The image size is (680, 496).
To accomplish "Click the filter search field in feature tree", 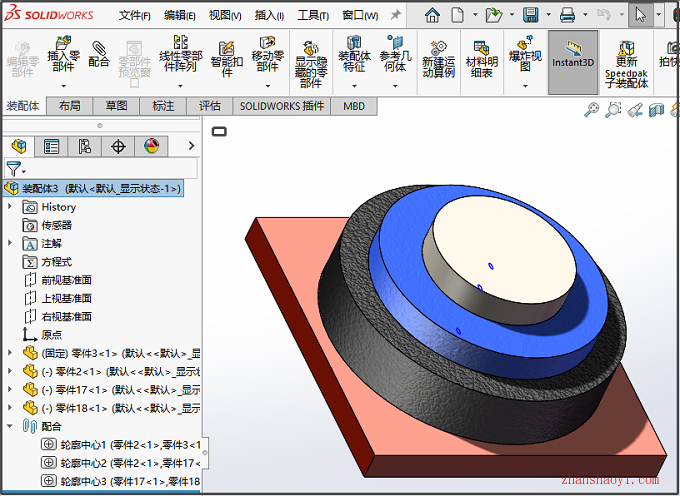I will click(101, 168).
